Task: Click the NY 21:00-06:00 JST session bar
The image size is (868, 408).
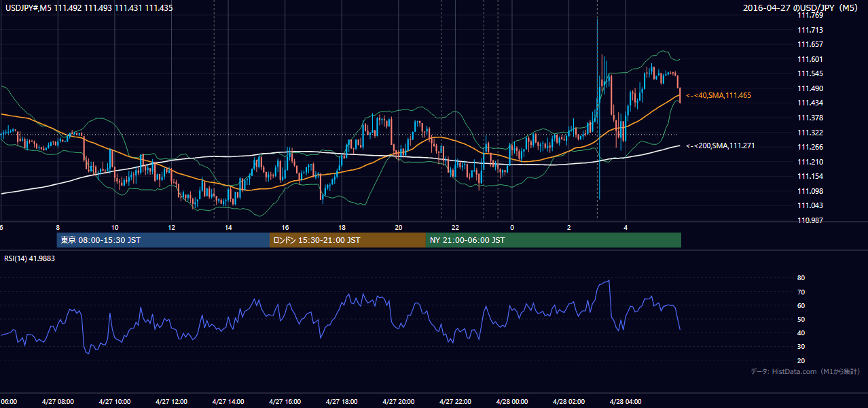Action: 554,240
